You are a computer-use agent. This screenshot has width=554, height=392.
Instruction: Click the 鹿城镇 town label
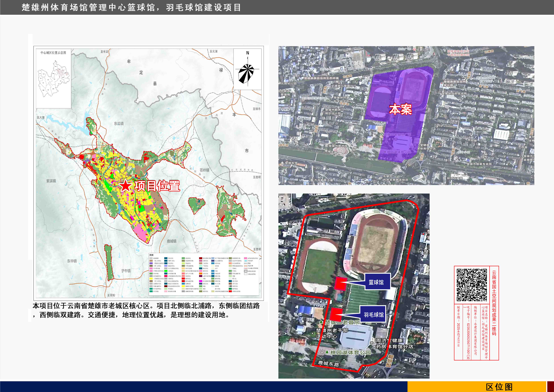click(x=172, y=241)
